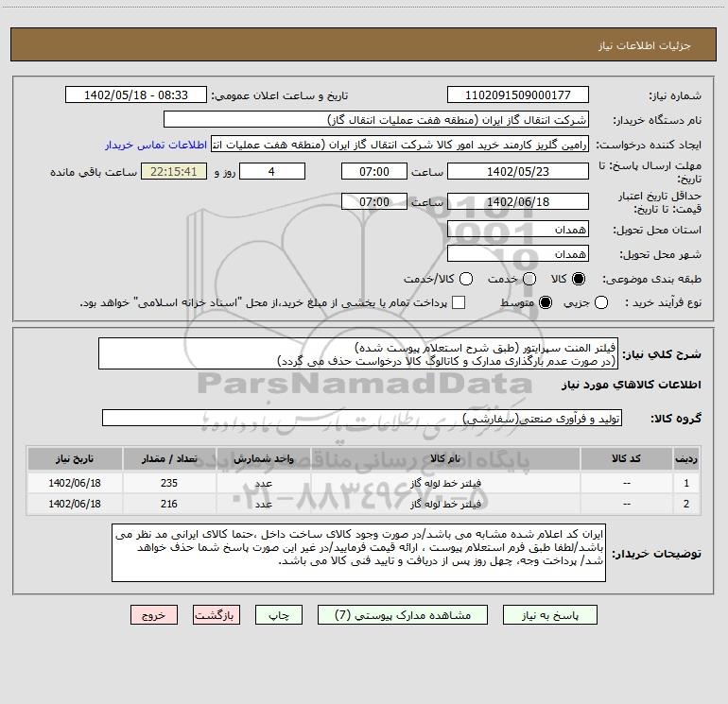Click the ردیف column header
Screen dimensions: 728x704
pyautogui.click(x=686, y=458)
